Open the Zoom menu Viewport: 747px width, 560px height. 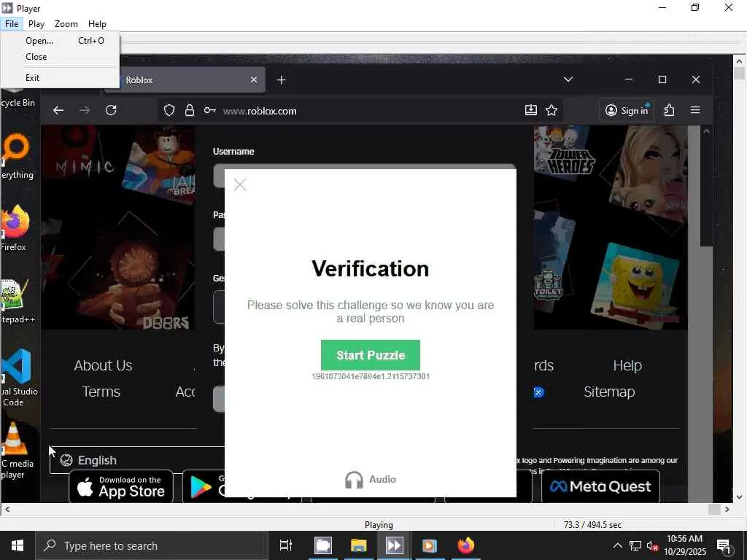66,24
